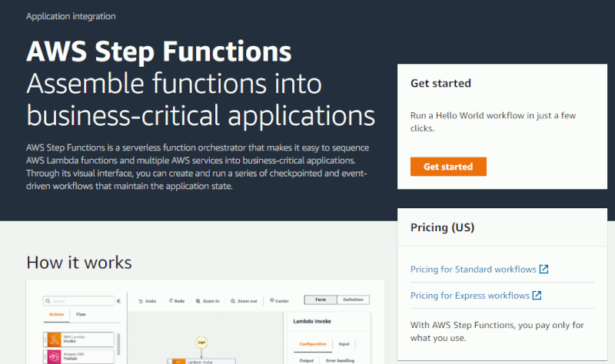Click the Zoom out toolbar button
This screenshot has width=615, height=364.
pyautogui.click(x=244, y=301)
